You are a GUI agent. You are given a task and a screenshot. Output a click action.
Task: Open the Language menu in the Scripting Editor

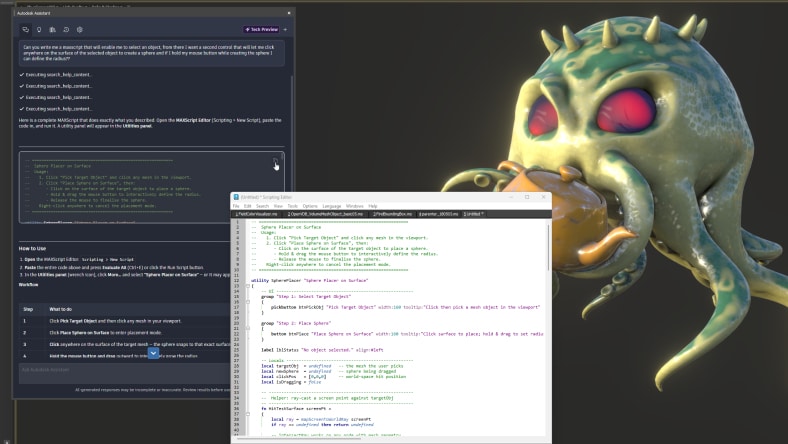tap(332, 206)
